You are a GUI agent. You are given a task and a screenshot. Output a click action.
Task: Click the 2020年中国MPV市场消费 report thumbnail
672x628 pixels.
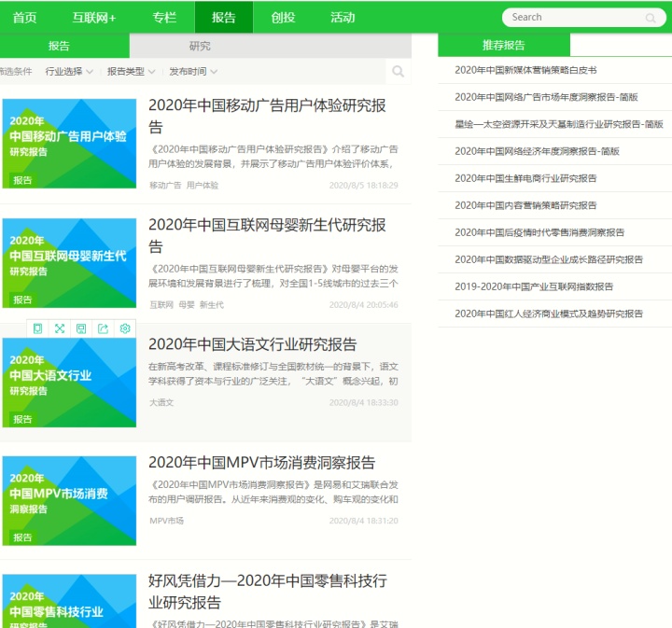[x=69, y=500]
